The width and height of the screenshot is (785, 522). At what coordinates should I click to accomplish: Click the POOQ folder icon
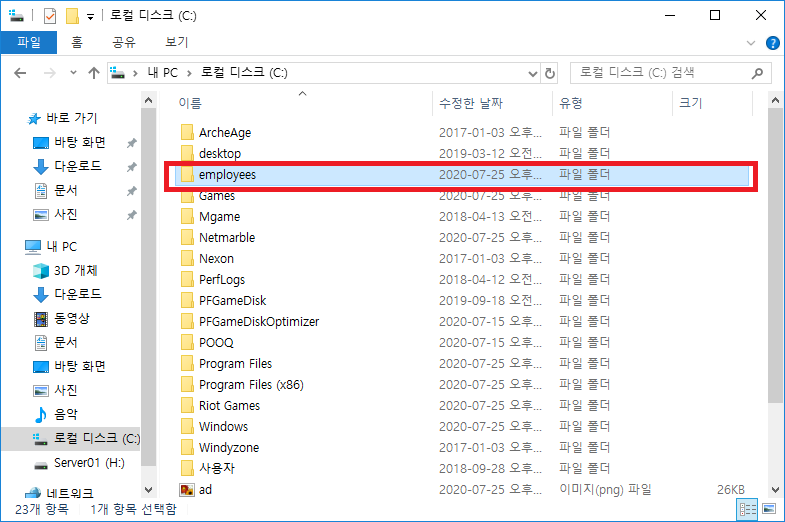click(x=187, y=342)
